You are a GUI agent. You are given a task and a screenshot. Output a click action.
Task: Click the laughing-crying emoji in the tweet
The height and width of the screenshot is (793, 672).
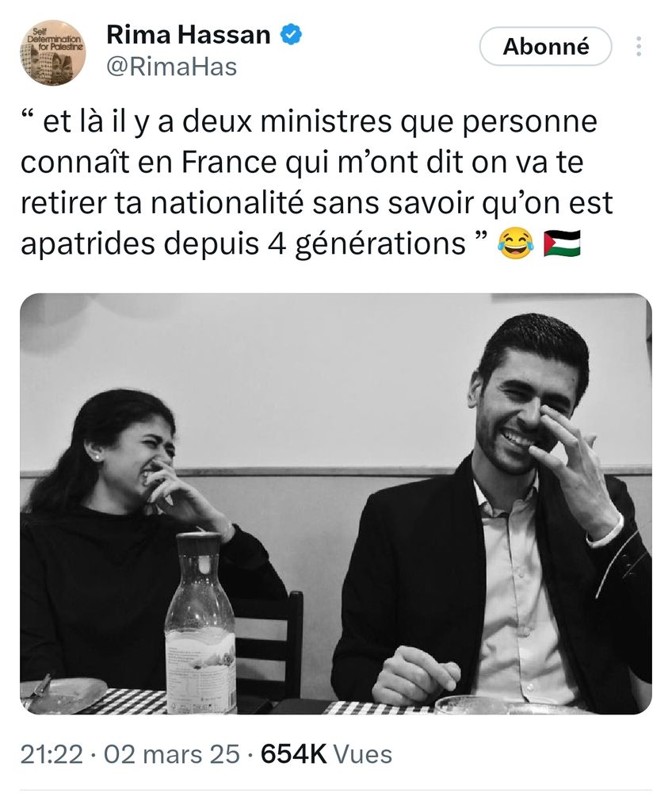515,243
